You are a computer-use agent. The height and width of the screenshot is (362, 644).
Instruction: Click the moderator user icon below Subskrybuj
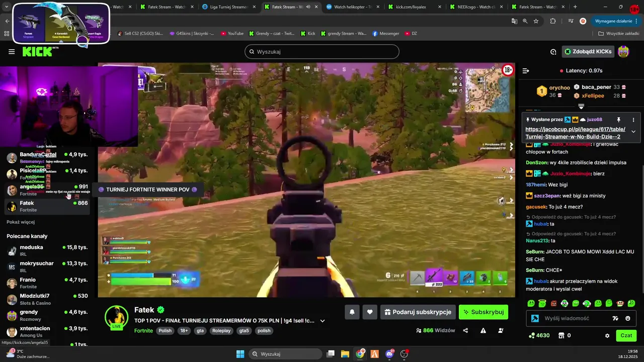click(x=501, y=330)
